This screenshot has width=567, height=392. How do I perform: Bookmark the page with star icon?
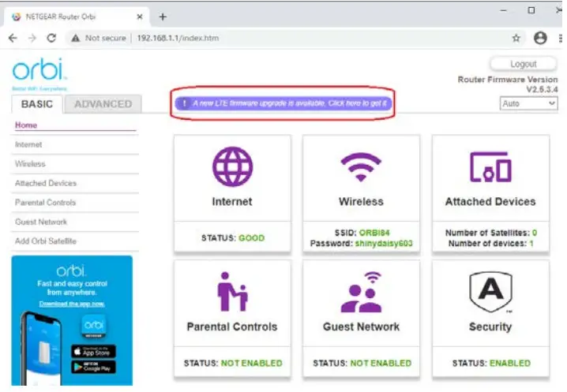pos(516,38)
